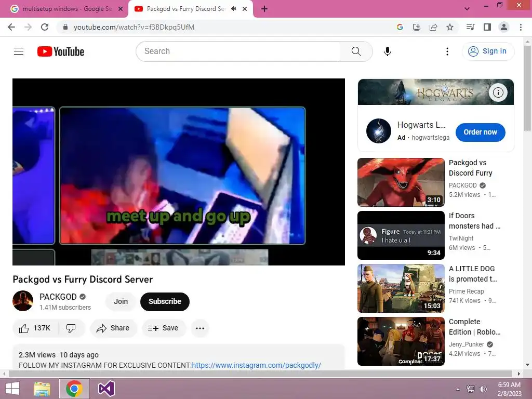Mute the Packgod tab via speaker icon
Screen dimensions: 532x399
click(233, 9)
